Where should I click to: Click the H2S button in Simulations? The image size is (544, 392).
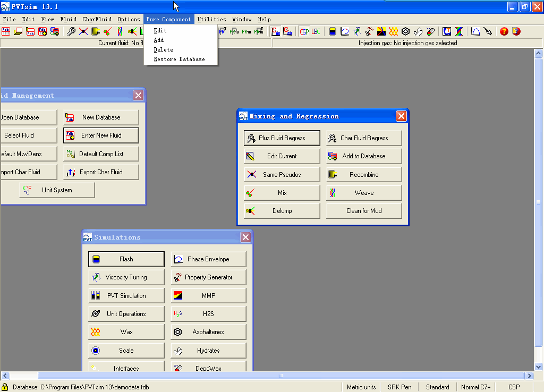coord(208,314)
